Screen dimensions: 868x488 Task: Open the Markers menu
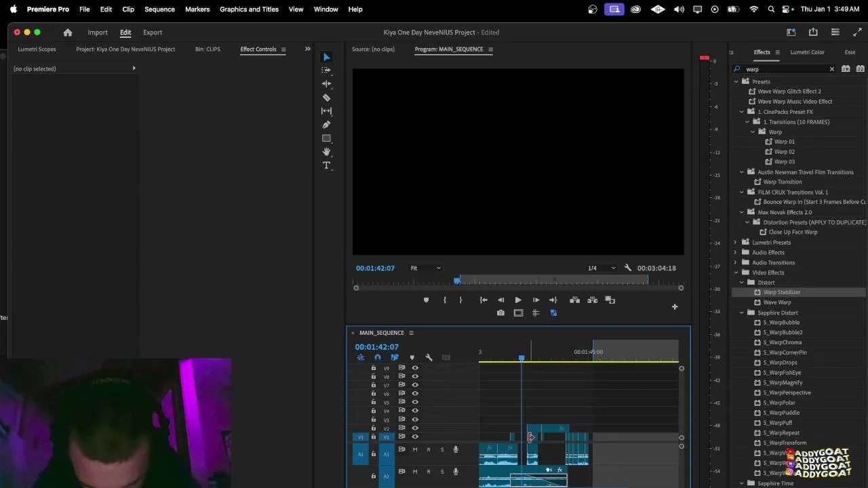(197, 9)
